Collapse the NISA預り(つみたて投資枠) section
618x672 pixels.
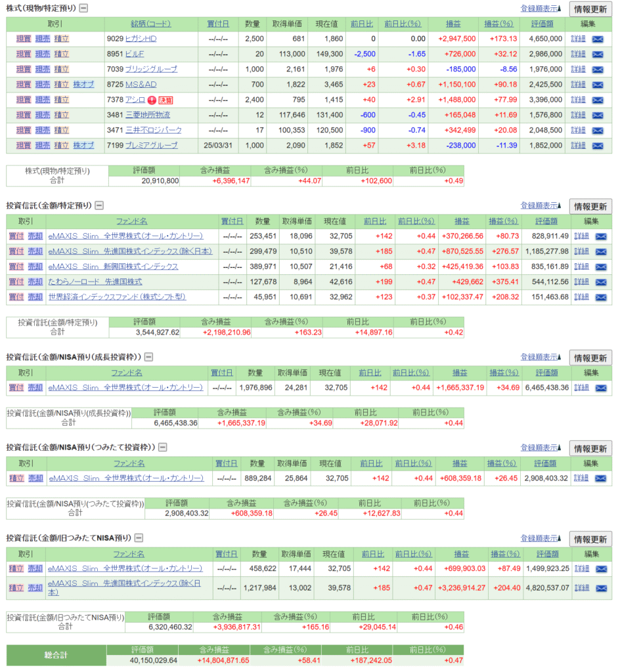(162, 448)
